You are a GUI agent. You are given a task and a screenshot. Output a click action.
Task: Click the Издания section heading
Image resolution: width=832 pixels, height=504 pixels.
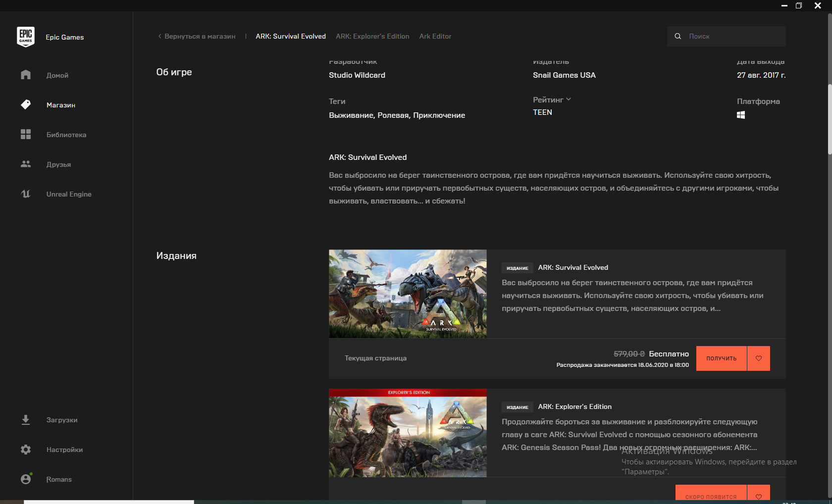176,256
